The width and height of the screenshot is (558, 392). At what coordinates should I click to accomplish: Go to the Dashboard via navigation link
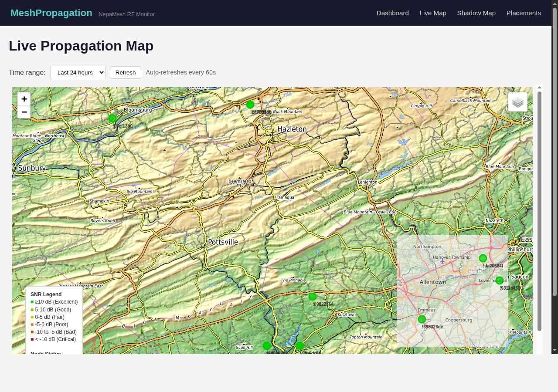(392, 13)
